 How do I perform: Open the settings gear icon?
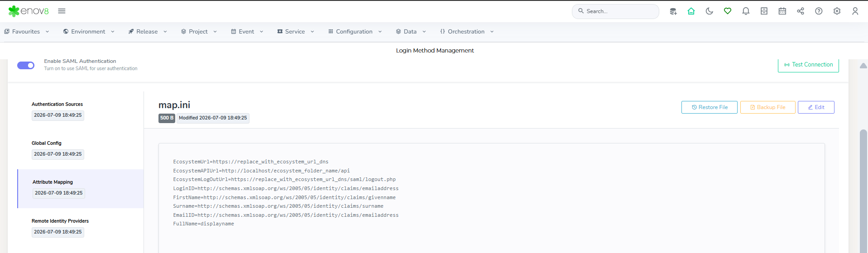click(x=837, y=11)
